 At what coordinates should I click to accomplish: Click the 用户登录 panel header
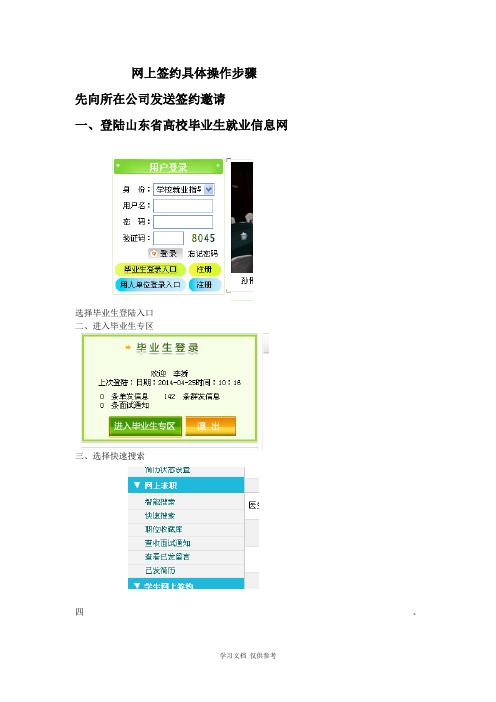168,167
